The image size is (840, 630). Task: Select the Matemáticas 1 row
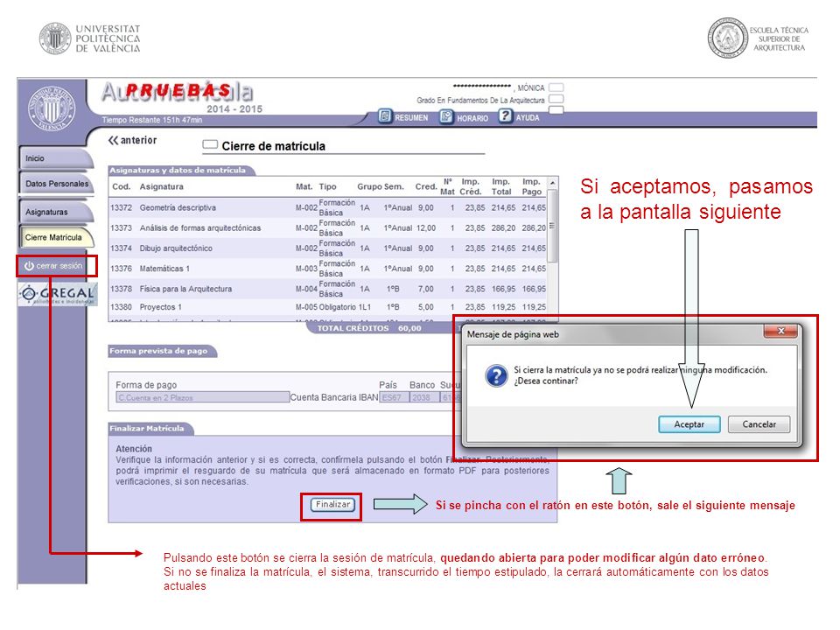click(x=328, y=269)
